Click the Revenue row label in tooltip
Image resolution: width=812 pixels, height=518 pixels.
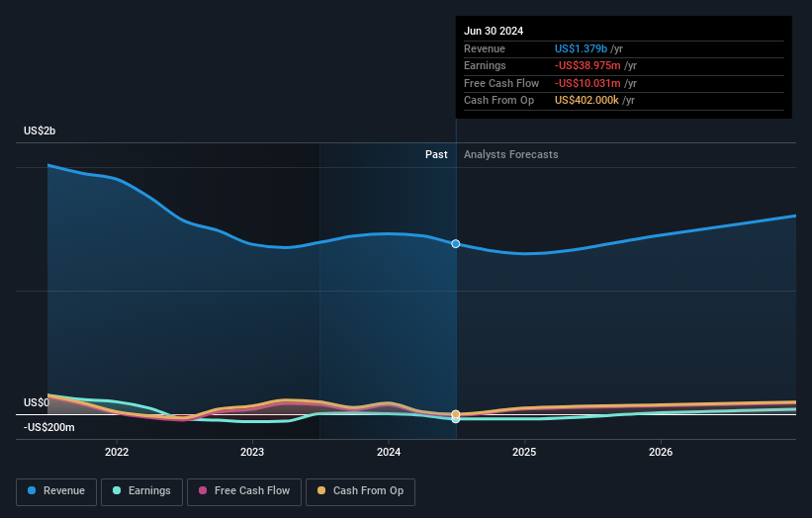(x=485, y=48)
